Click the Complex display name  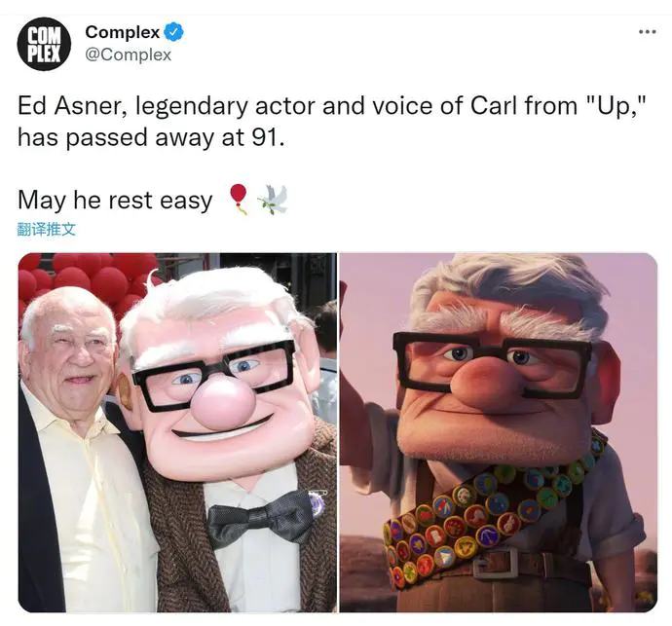[123, 32]
